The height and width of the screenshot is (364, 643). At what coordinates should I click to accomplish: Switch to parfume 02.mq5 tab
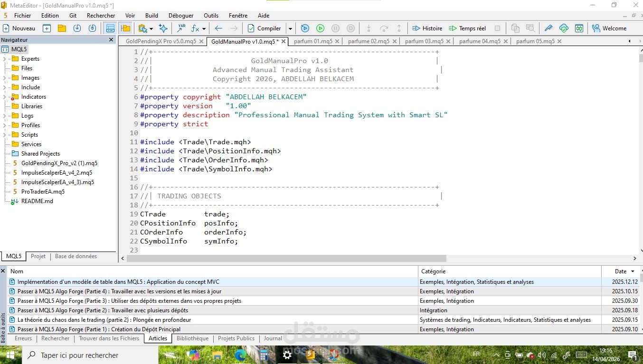369,41
